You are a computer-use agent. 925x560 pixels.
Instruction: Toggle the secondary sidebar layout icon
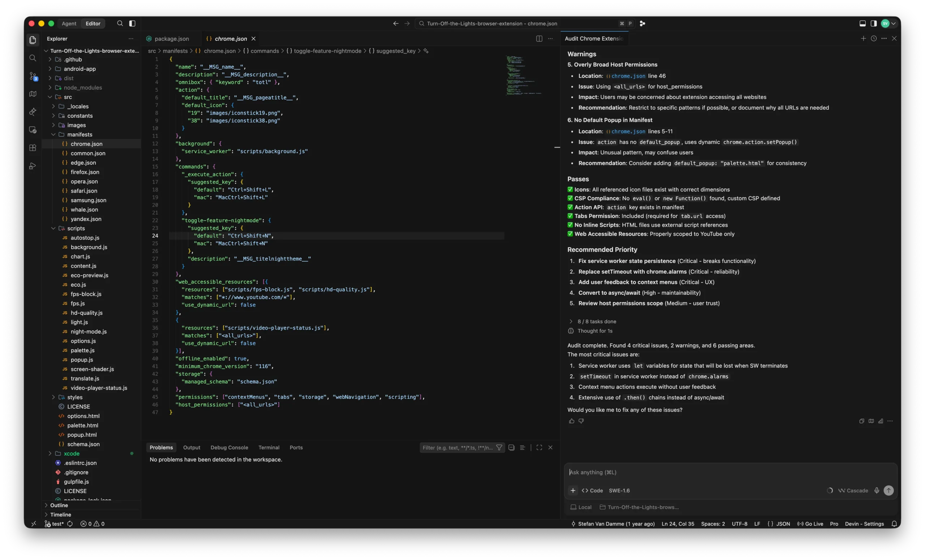pos(874,23)
